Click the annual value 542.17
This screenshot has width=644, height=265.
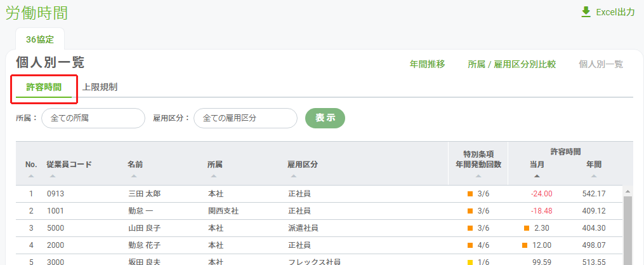tap(594, 194)
